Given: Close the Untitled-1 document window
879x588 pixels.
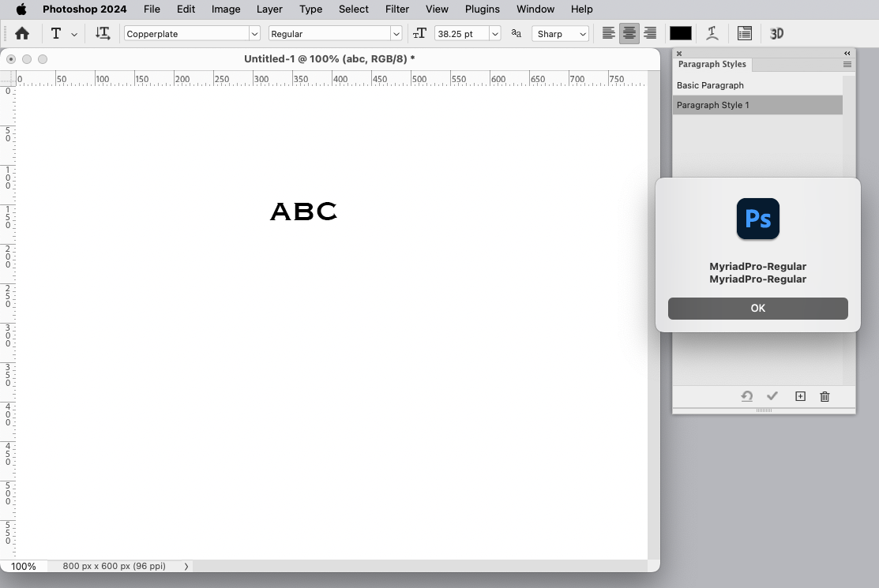Looking at the screenshot, I should 10,58.
